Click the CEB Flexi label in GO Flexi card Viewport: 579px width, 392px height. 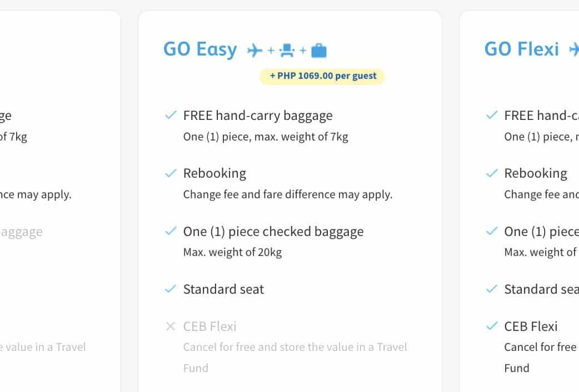(531, 326)
